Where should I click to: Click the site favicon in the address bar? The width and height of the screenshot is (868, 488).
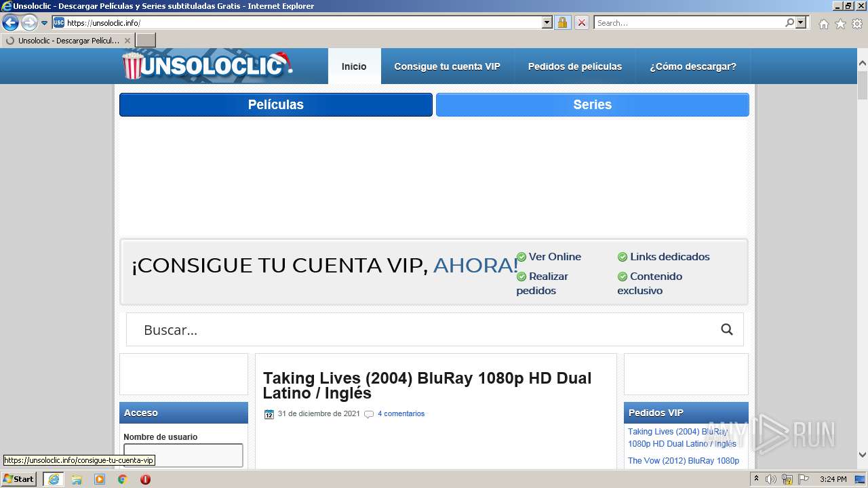click(59, 22)
